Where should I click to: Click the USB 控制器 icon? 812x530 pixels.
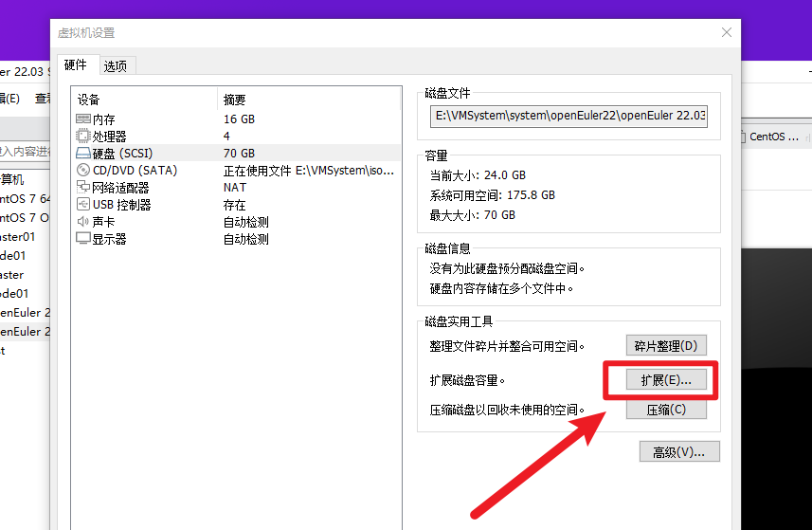click(83, 205)
